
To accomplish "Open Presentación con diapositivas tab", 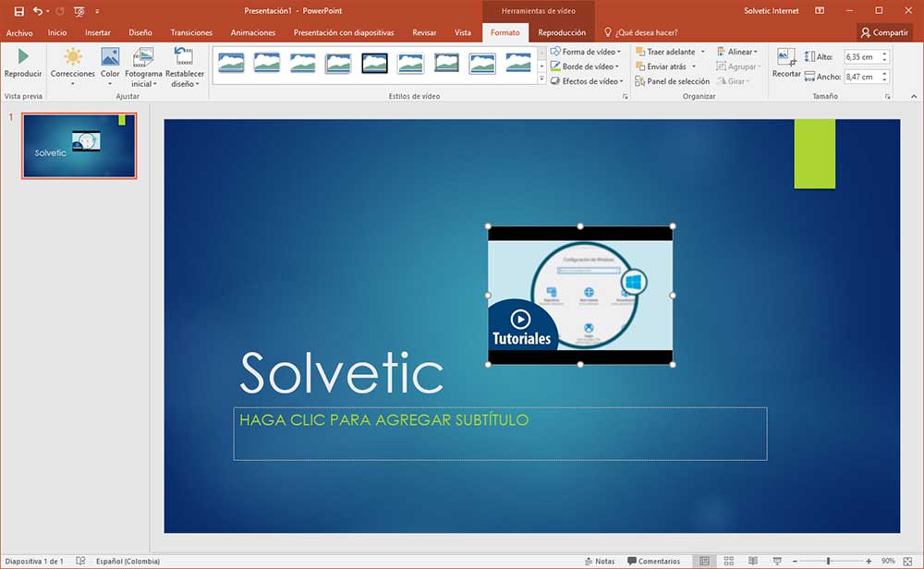I will 344,32.
